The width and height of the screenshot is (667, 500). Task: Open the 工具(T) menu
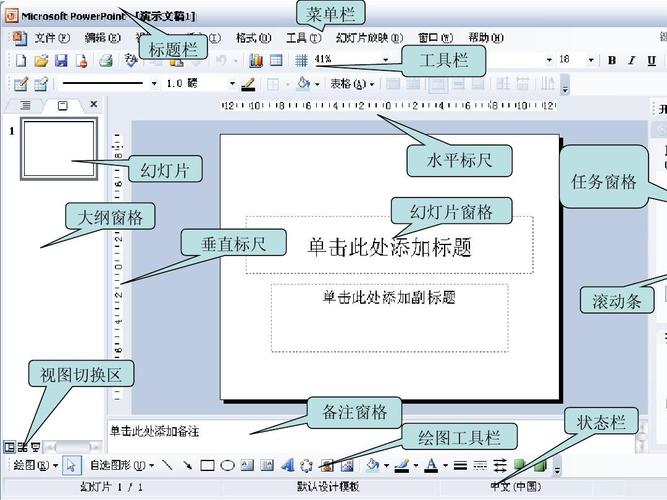click(304, 38)
